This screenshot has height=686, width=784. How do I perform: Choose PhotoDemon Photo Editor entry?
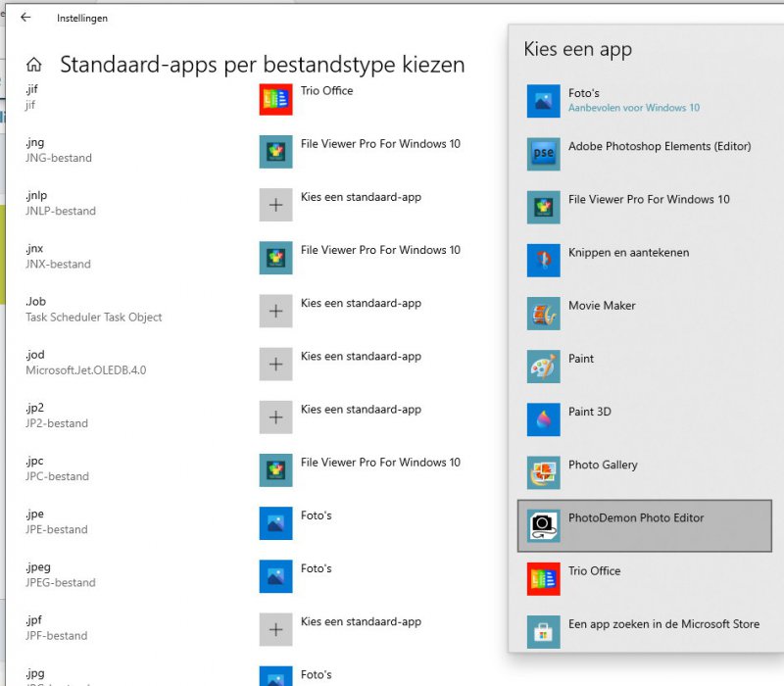pos(645,525)
